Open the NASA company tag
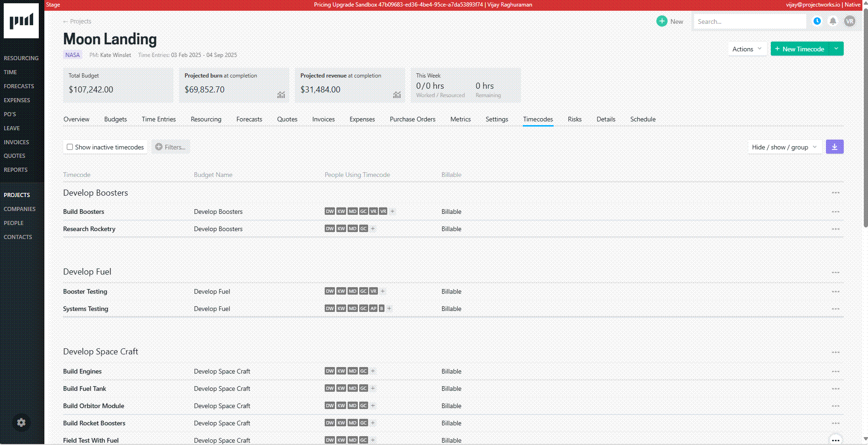Screen dimensions: 868x445 [72, 55]
